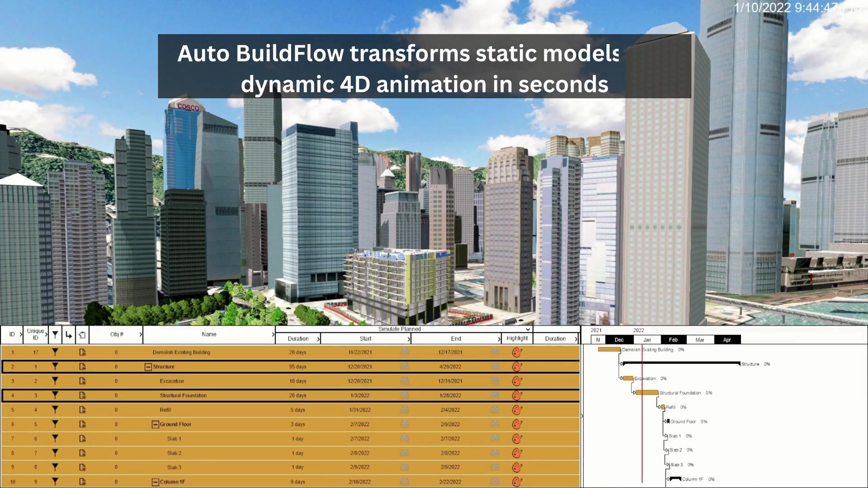The height and width of the screenshot is (488, 868).
Task: Open calendar picker for Slab 2 end date
Action: [x=495, y=452]
